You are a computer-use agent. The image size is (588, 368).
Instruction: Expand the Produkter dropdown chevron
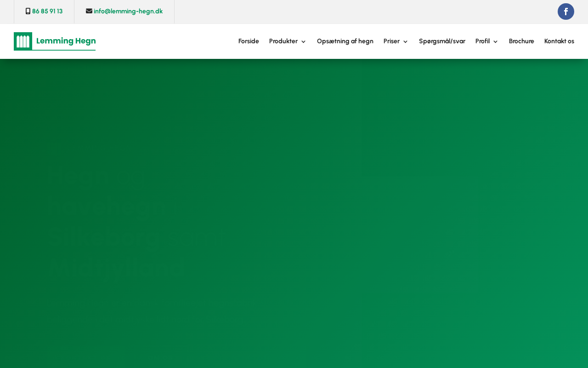click(x=303, y=42)
